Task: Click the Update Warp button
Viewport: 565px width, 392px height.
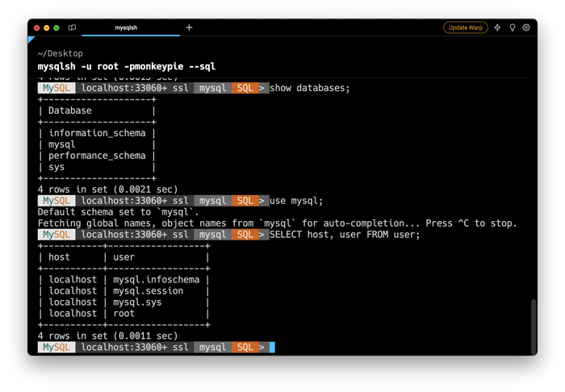Action: (465, 27)
